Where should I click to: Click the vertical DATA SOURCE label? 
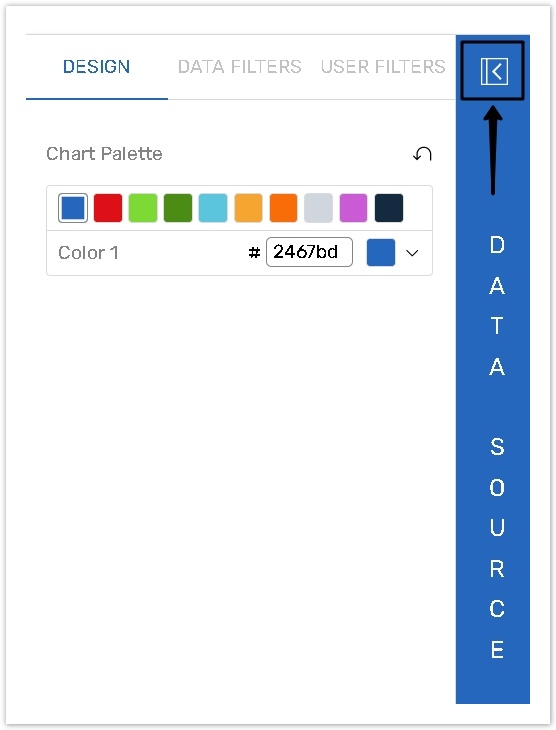(x=497, y=447)
